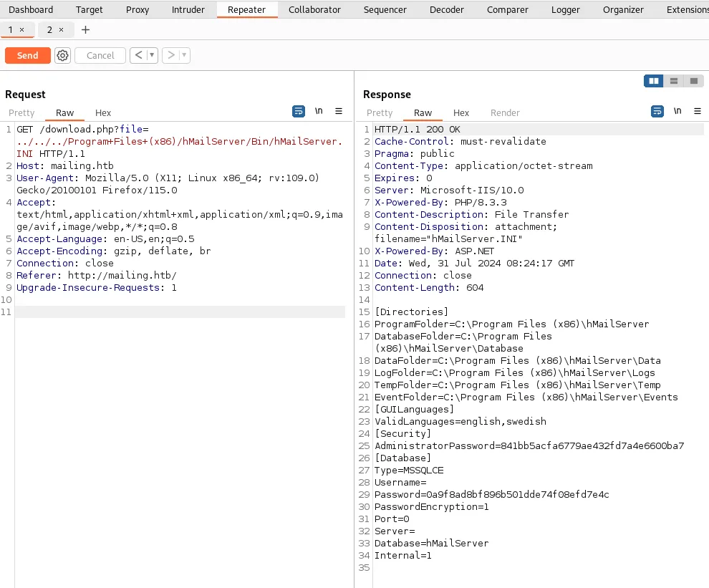The width and height of the screenshot is (709, 588).
Task: Select Repeater sub-tab 1
Action: tap(11, 30)
